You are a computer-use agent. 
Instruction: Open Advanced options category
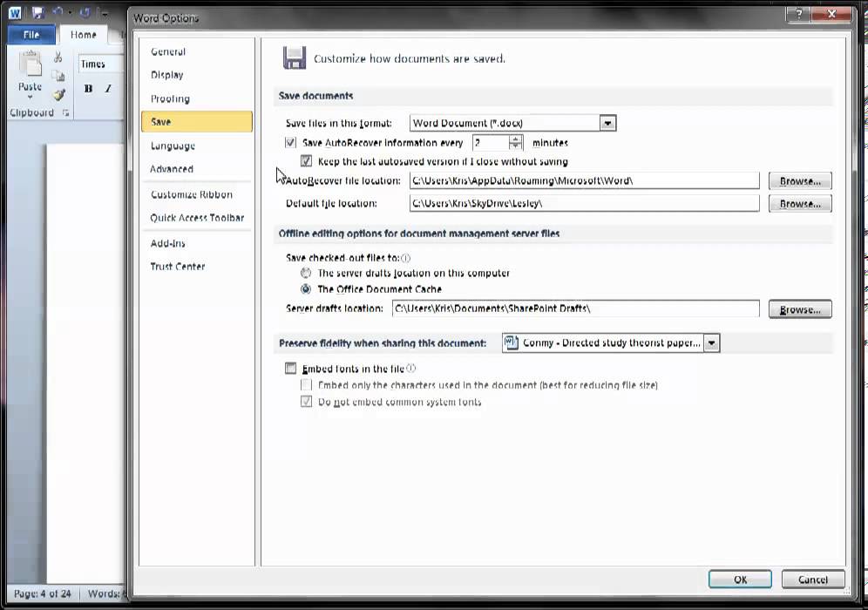tap(196, 169)
